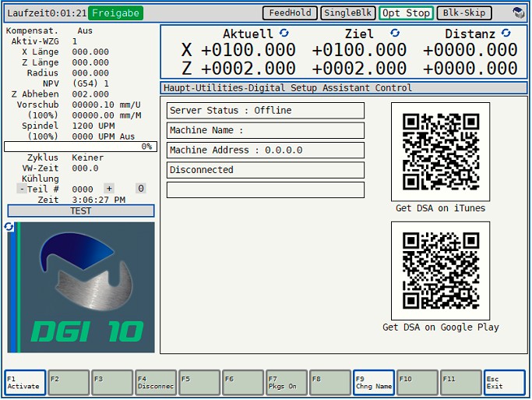Toggle the SingleBlk mode
The width and height of the screenshot is (532, 400).
click(347, 13)
